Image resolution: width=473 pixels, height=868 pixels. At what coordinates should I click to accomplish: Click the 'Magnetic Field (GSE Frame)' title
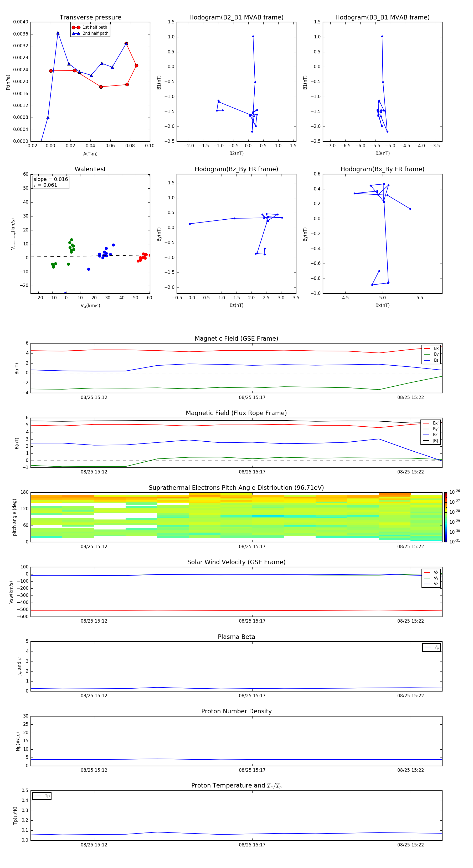click(236, 339)
